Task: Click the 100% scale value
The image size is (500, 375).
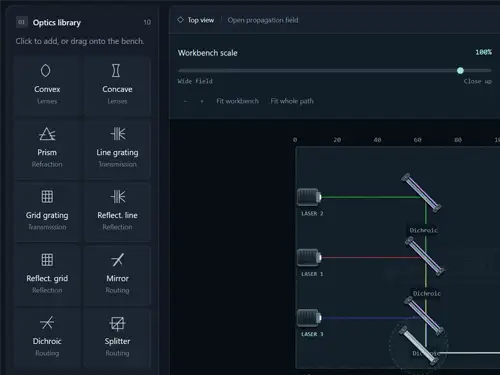Action: point(483,52)
